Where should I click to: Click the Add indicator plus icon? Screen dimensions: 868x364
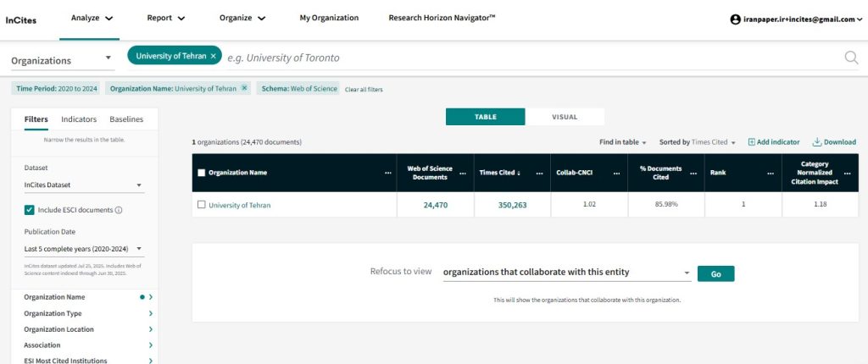coord(752,142)
